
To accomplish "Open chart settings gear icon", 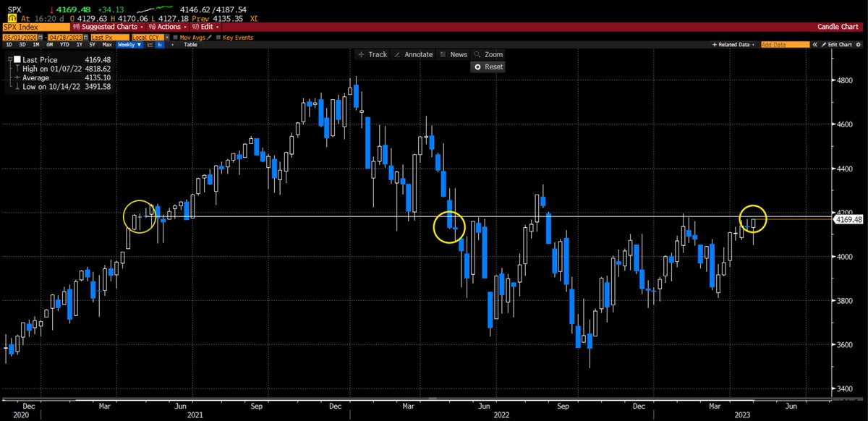I will coord(858,45).
